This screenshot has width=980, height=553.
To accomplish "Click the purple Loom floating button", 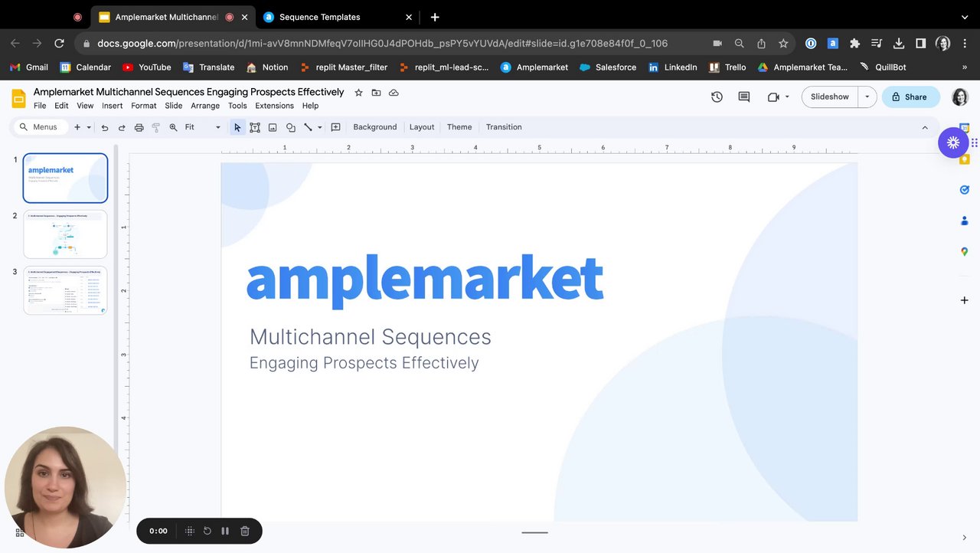I will [x=953, y=142].
